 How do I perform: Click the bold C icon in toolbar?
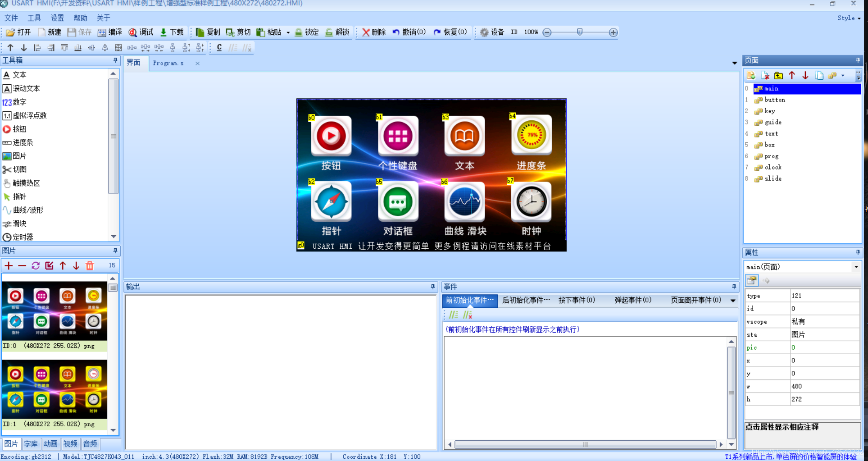[x=219, y=47]
